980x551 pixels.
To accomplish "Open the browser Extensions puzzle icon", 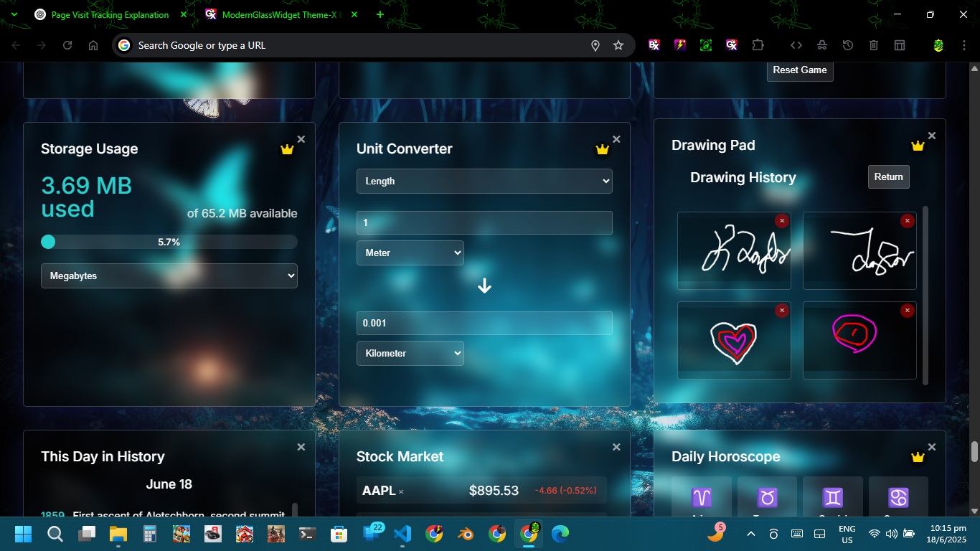I will tap(758, 45).
